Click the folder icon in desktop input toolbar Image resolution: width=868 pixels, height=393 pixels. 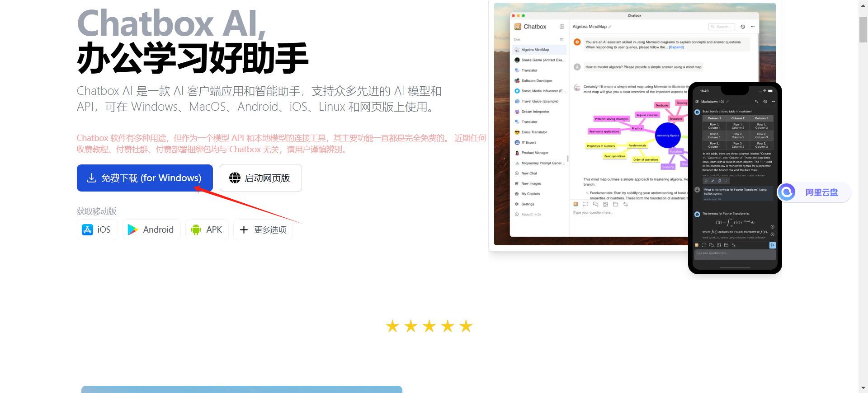pos(616,205)
